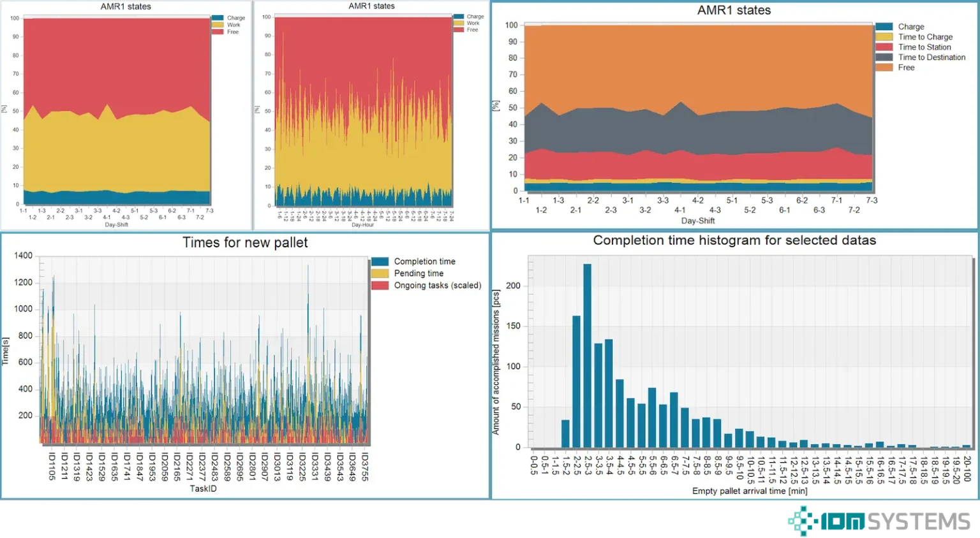
Task: Select the histogram bar for 1.5-2 minutes
Action: pos(565,433)
